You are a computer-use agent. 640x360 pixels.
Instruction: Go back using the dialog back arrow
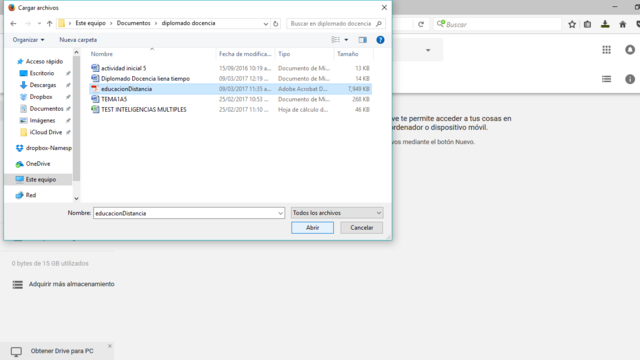pos(13,24)
